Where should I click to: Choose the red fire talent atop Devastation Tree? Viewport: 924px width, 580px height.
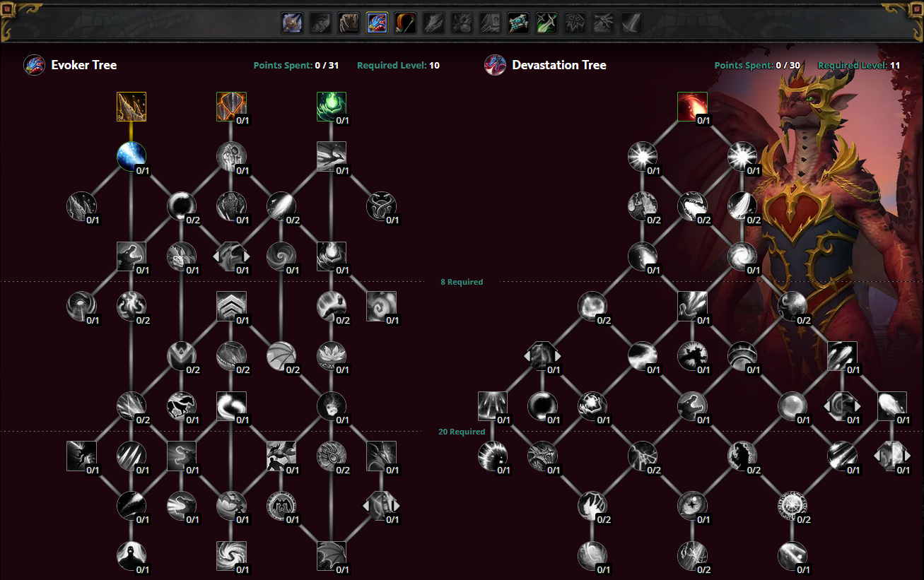(x=692, y=107)
